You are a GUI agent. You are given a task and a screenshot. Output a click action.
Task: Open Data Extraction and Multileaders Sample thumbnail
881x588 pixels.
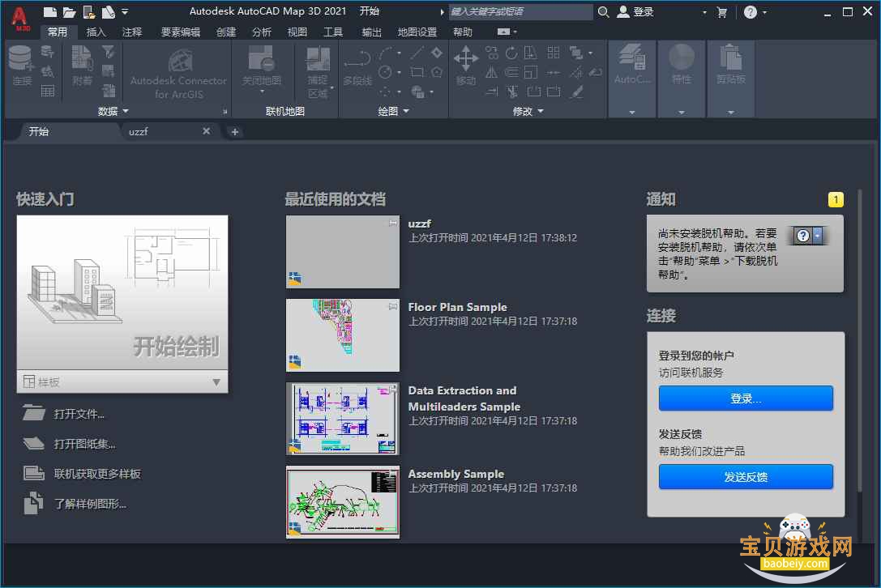pos(343,419)
